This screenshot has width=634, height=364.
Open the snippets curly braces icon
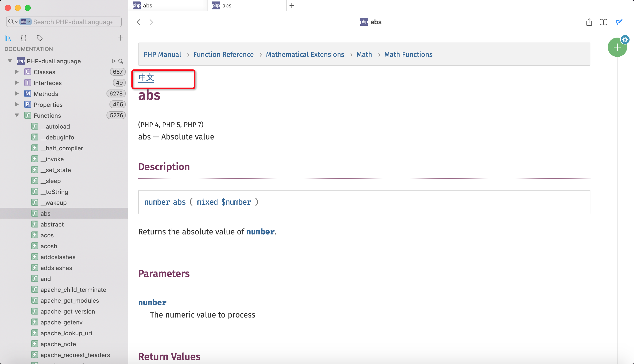click(x=24, y=38)
